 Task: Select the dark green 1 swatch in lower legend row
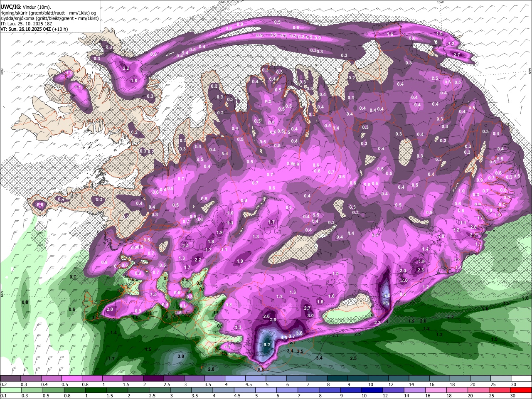click(x=96, y=390)
